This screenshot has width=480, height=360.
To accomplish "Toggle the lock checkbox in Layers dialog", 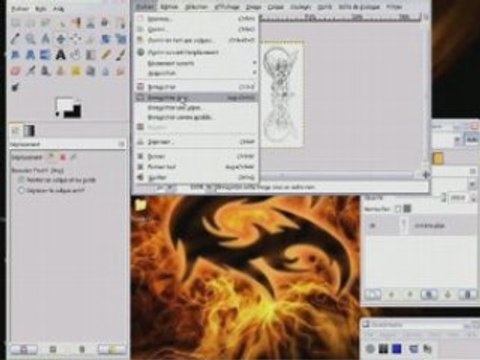I will coord(398,209).
